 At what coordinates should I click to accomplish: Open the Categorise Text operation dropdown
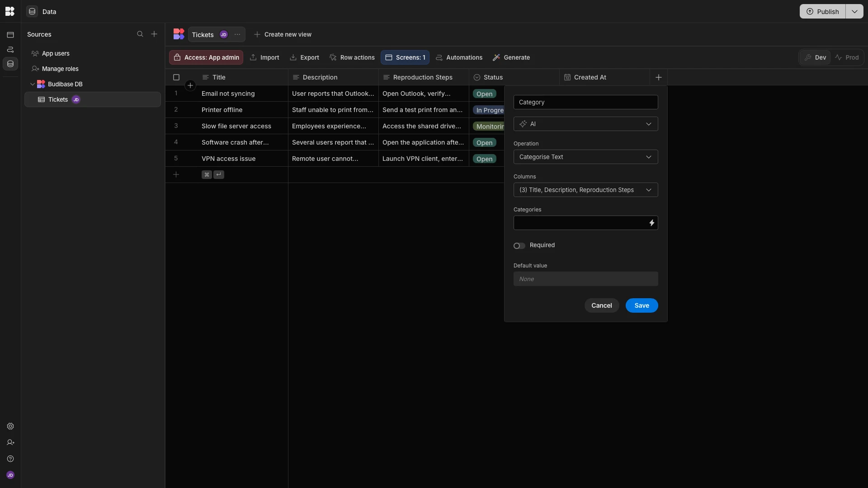(585, 157)
